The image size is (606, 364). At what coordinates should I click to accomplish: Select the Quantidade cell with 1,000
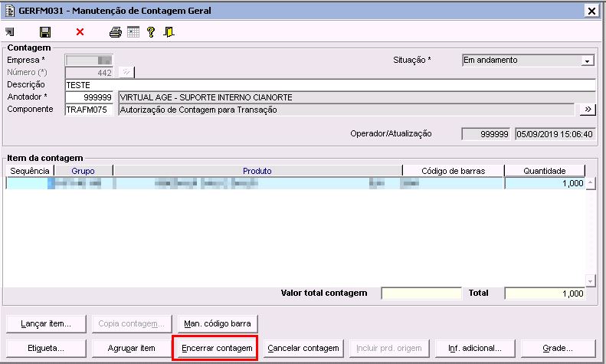[544, 183]
